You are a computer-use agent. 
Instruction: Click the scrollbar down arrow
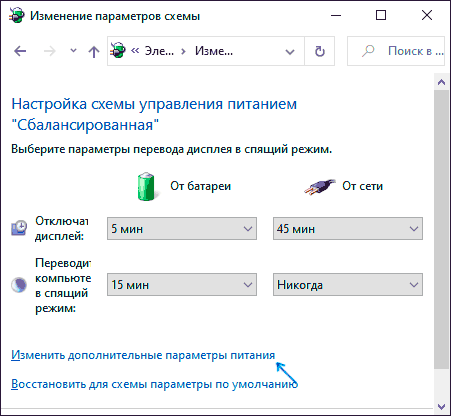[x=442, y=406]
